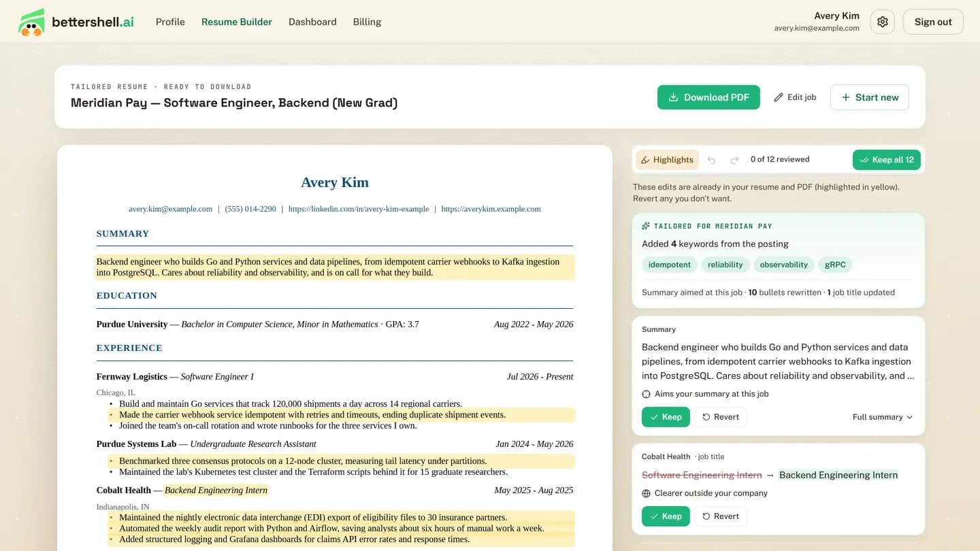Start a new tailored resume
The image size is (980, 551).
pyautogui.click(x=870, y=97)
